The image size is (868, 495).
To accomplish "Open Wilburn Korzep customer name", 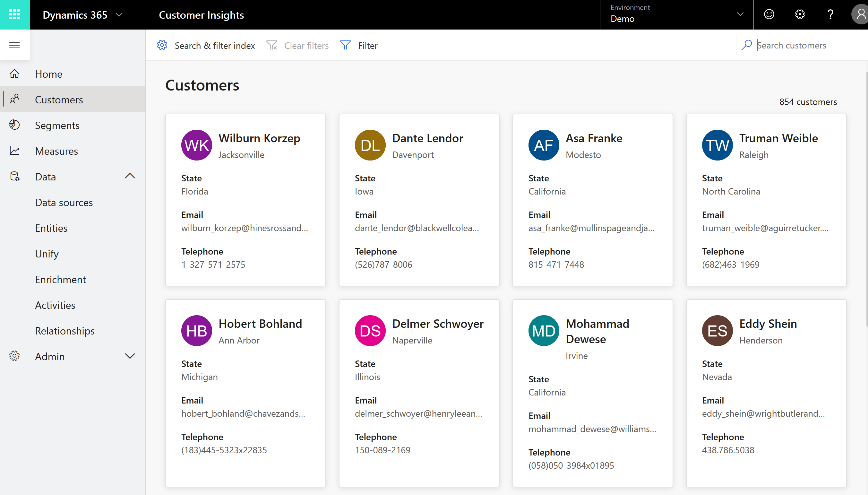I will tap(259, 138).
